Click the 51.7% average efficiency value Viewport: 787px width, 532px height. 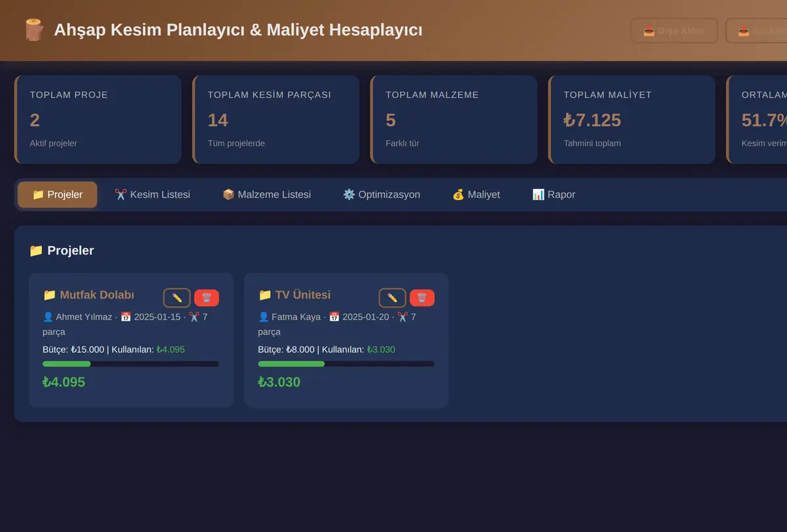(764, 120)
